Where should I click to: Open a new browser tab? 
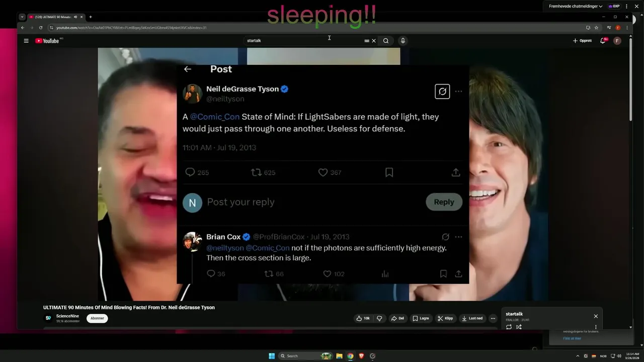click(x=91, y=17)
